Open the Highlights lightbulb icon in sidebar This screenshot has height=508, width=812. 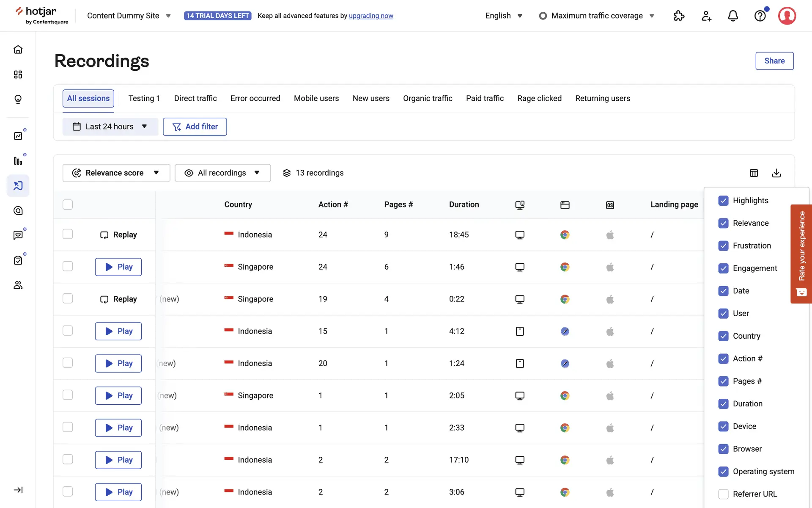(x=18, y=99)
